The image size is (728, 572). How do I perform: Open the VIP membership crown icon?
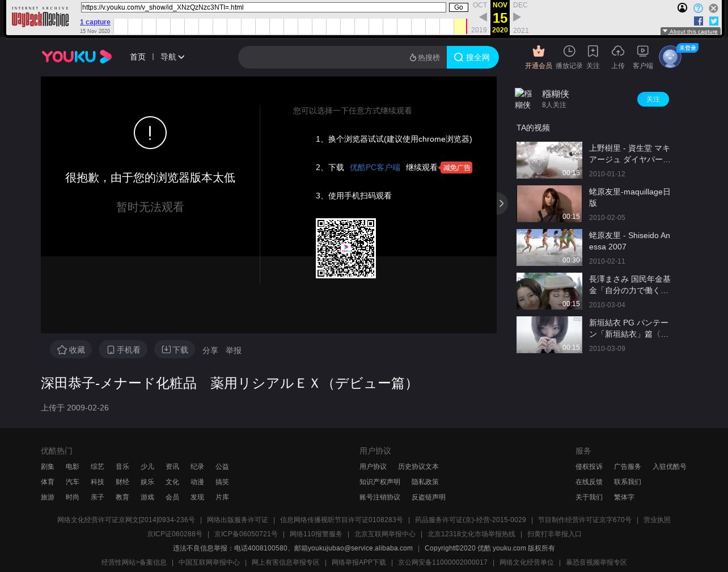[539, 51]
